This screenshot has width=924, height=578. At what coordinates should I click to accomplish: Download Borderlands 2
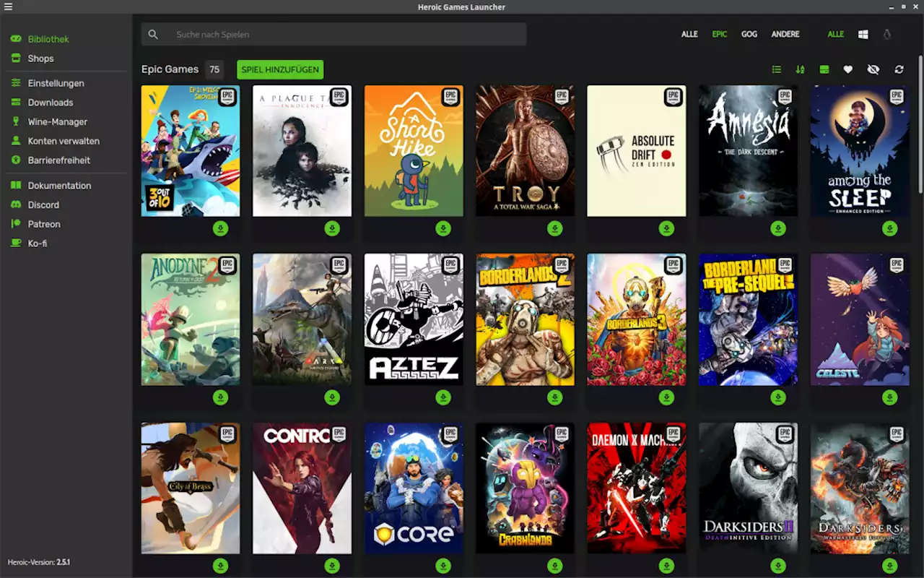pyautogui.click(x=555, y=397)
